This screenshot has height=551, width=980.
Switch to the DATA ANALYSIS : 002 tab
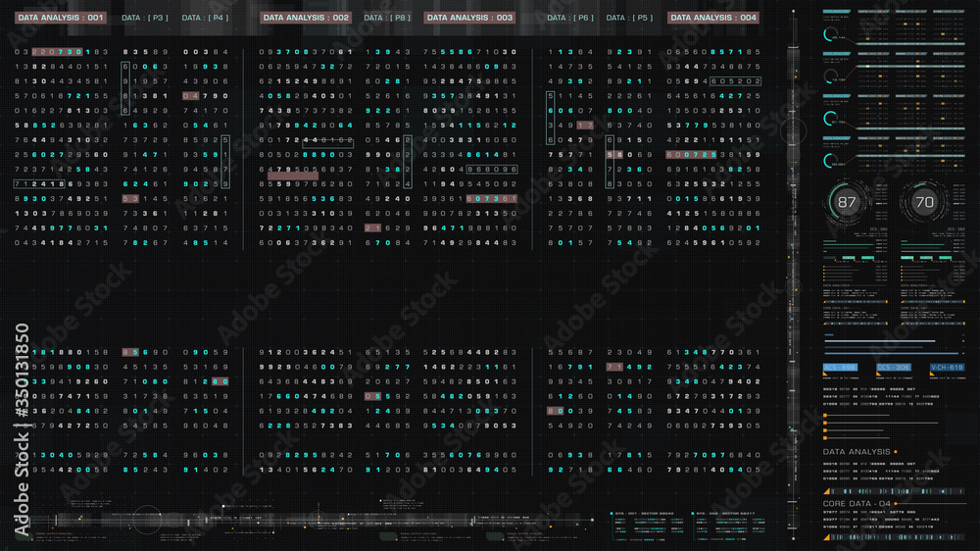(x=306, y=18)
